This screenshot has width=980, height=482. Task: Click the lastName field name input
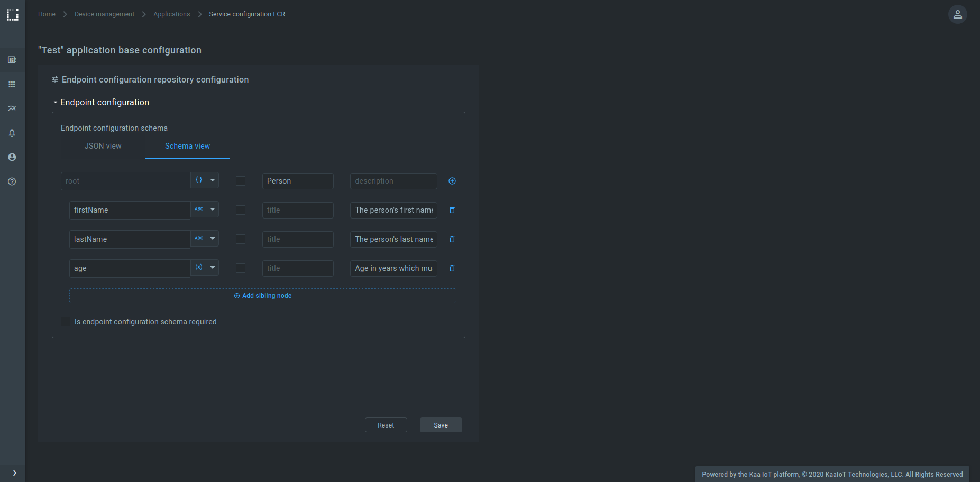click(129, 239)
